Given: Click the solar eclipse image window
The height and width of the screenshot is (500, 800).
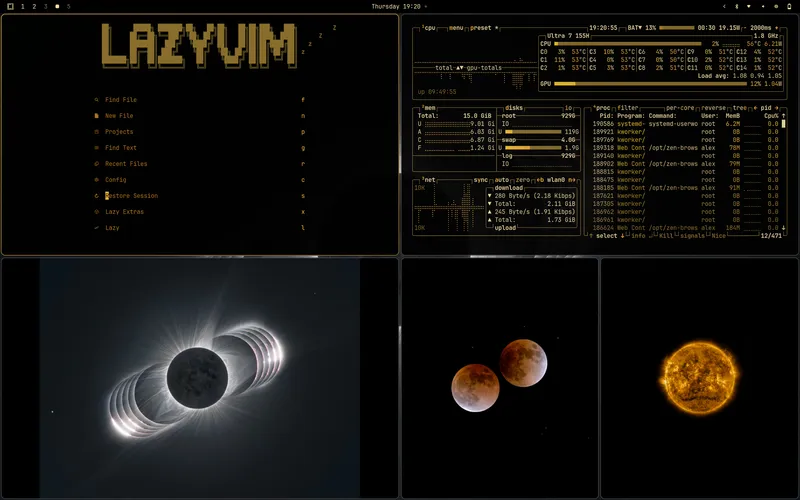Looking at the screenshot, I should [199, 378].
